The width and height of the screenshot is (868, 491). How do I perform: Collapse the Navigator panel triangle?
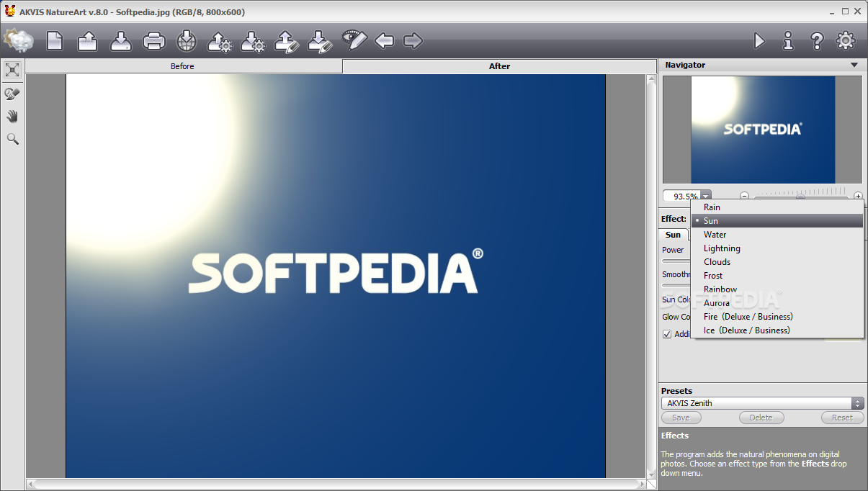[854, 65]
